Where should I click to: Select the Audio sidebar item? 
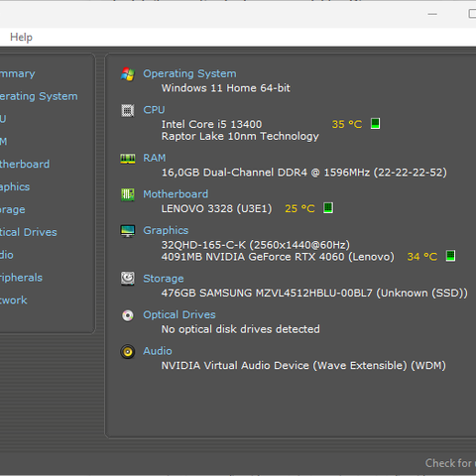[x=7, y=255]
